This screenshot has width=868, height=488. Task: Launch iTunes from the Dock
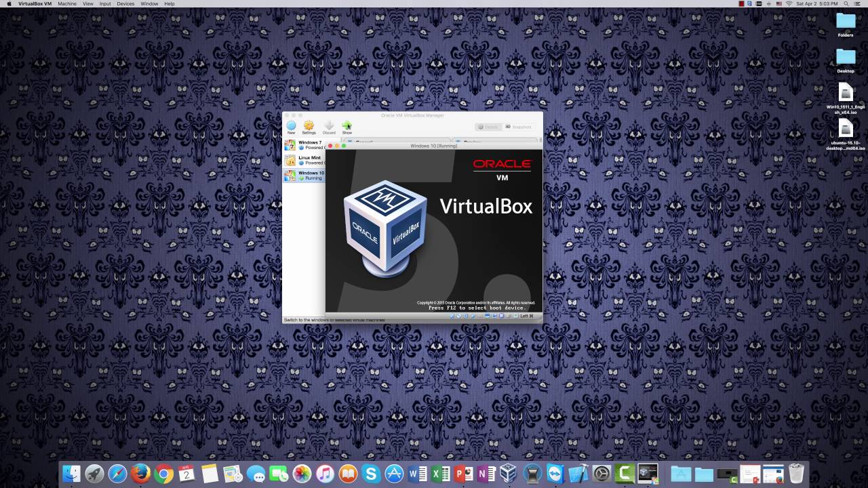[325, 474]
